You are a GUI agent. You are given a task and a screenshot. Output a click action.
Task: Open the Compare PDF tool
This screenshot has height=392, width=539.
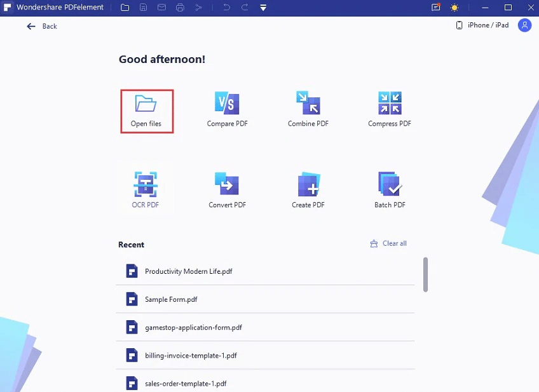227,109
